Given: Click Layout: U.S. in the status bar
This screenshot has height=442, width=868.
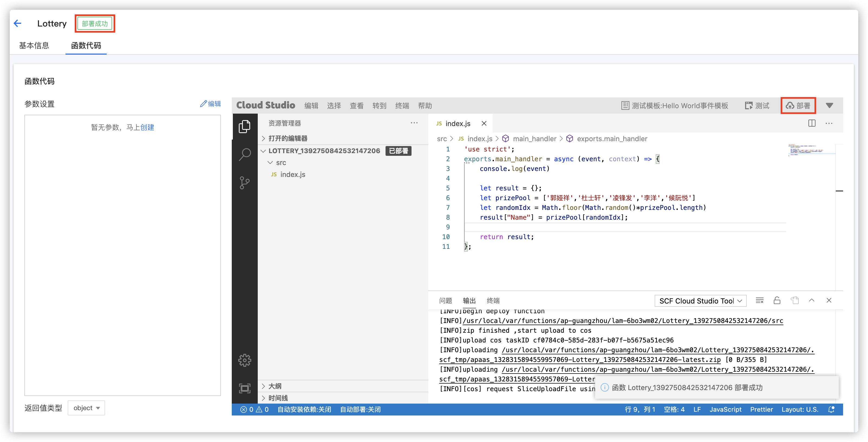Looking at the screenshot, I should [800, 409].
